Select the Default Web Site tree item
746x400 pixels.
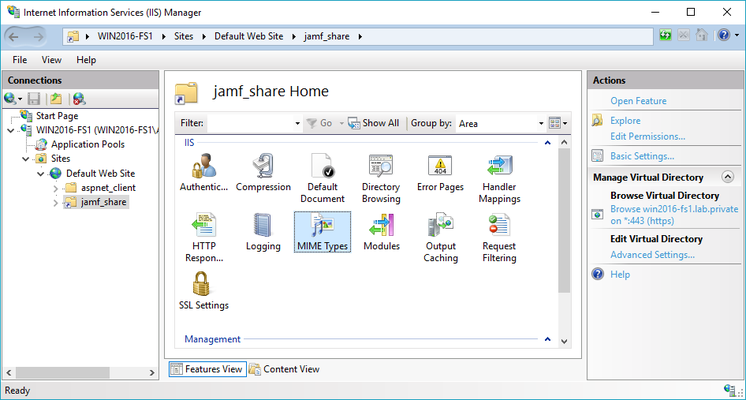pyautogui.click(x=100, y=174)
